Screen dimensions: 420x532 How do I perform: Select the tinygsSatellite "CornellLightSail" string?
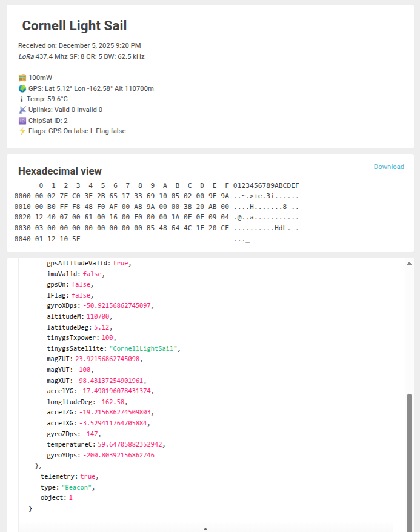click(144, 349)
